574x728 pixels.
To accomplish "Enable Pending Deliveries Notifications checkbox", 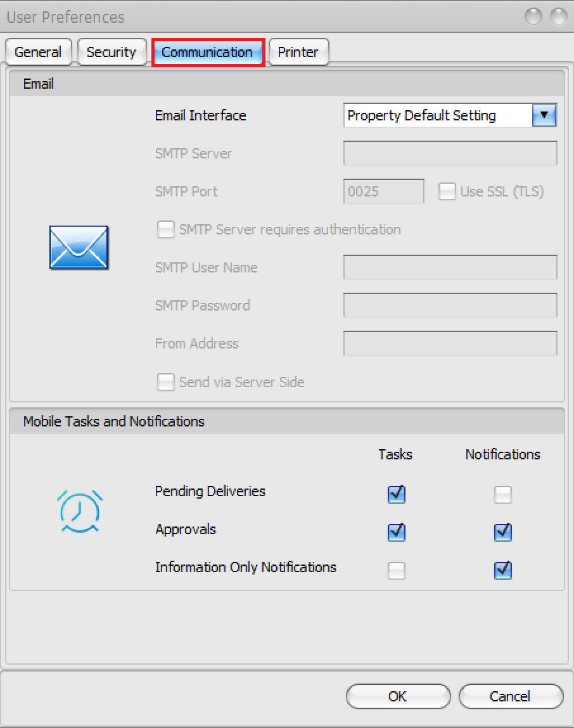I will [503, 494].
